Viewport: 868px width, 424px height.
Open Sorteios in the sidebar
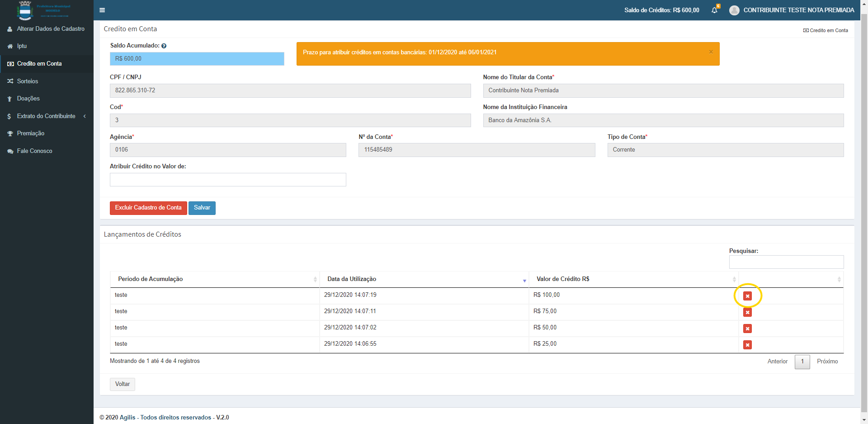pos(28,81)
